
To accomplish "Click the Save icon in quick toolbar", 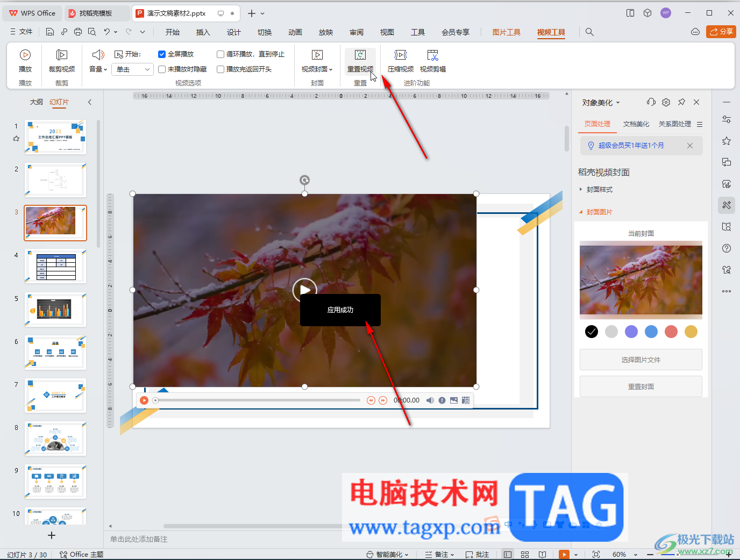I will pos(50,32).
